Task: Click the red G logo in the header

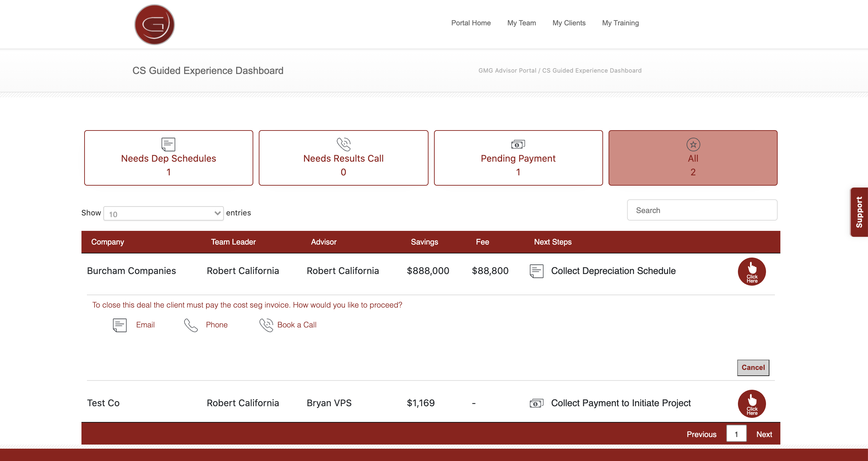Action: (x=154, y=24)
